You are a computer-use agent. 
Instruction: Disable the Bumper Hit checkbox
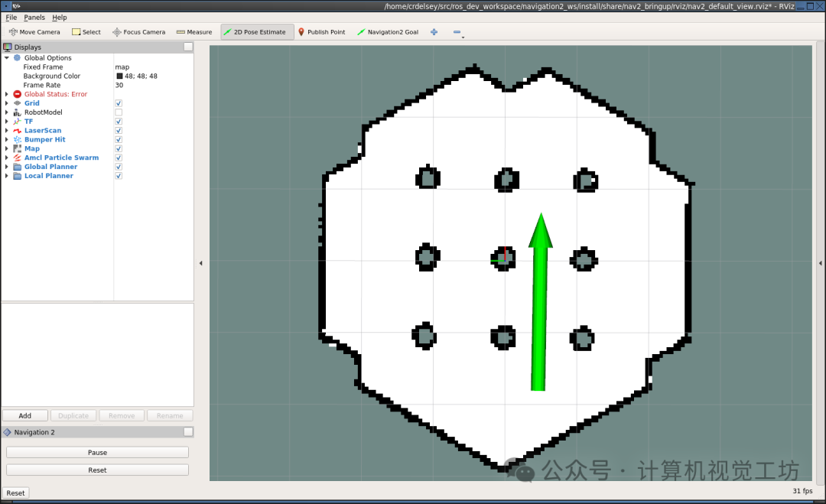119,139
